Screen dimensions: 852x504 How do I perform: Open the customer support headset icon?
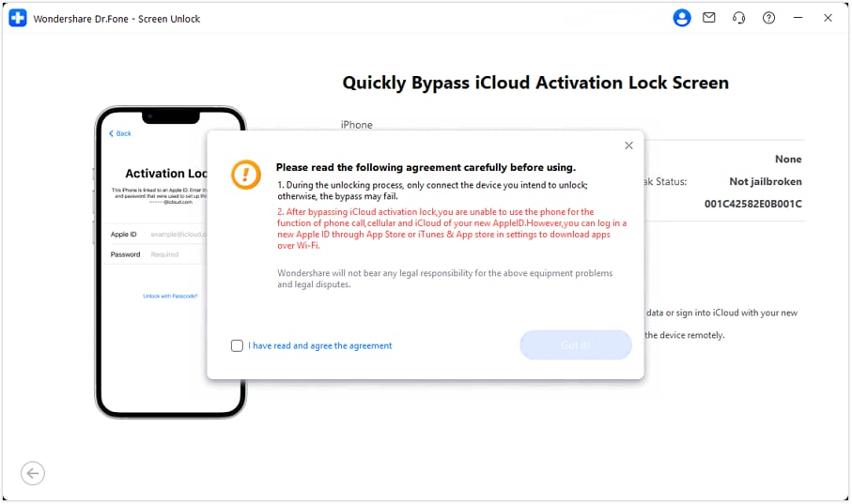pyautogui.click(x=738, y=18)
